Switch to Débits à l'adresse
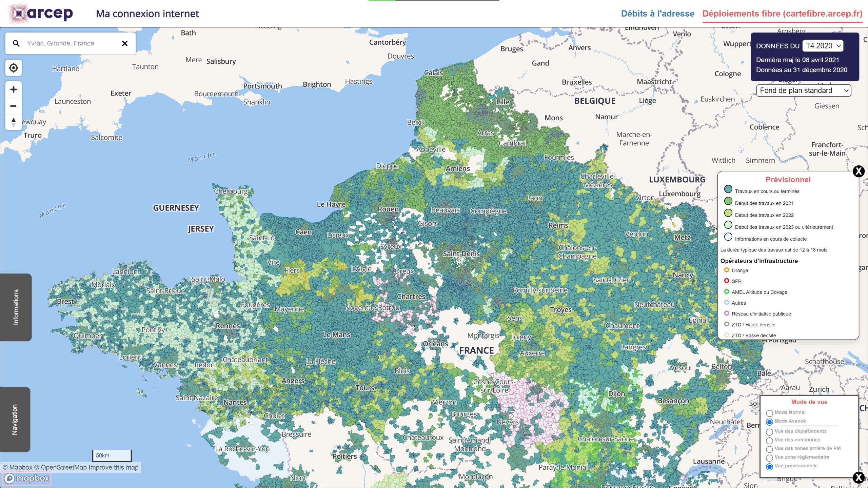The image size is (868, 488). pos(657,14)
